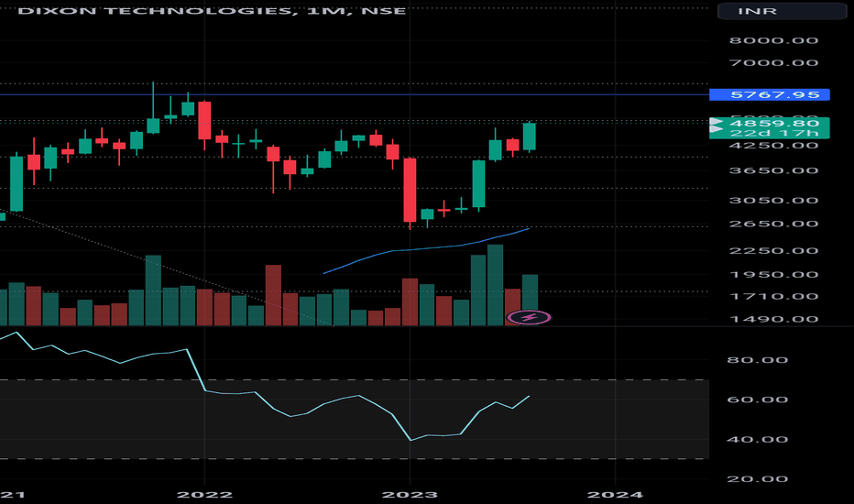This screenshot has height=504, width=854.
Task: Click the RSI 60.00 axis label
Action: [757, 400]
